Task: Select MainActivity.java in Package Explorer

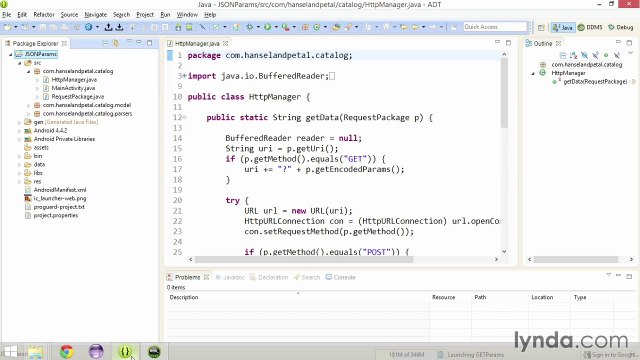Action: 73,88
